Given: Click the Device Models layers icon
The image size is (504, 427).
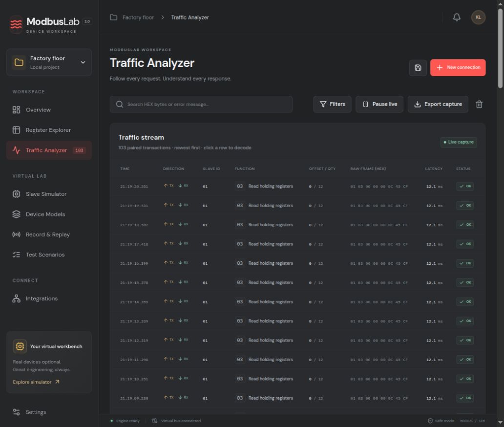Looking at the screenshot, I should (x=17, y=214).
